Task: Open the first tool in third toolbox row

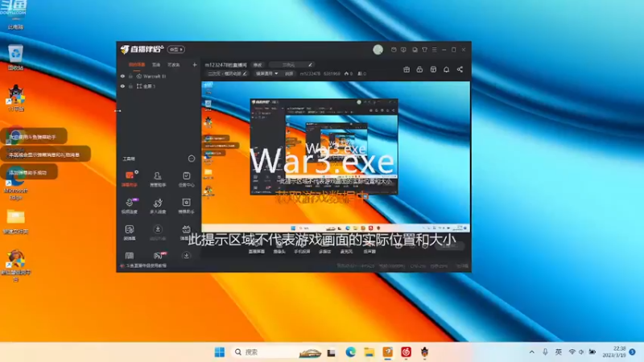Action: 130,232
